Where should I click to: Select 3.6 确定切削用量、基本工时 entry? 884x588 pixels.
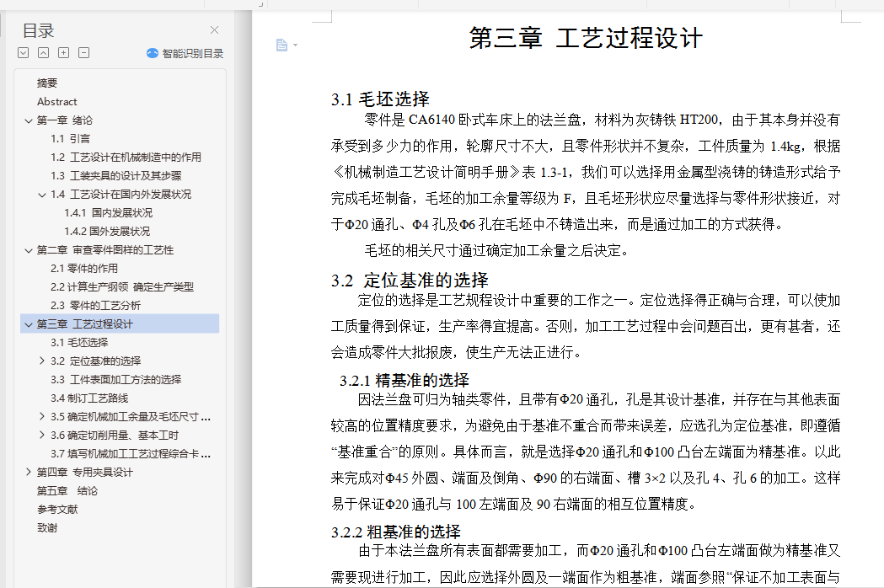point(115,436)
